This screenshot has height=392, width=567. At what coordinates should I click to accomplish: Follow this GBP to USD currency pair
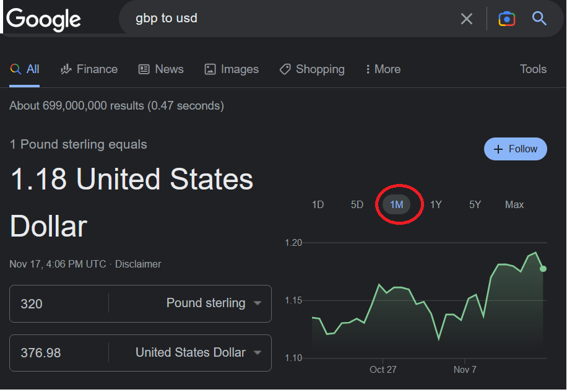[516, 149]
